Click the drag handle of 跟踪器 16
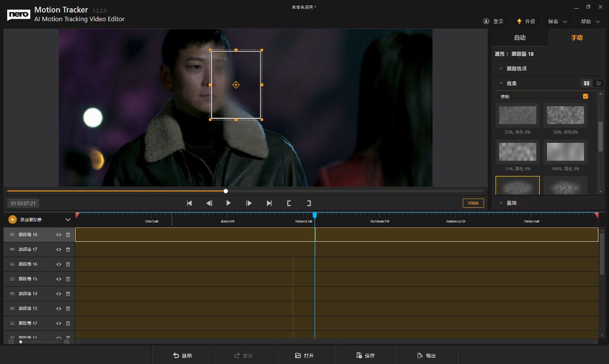The width and height of the screenshot is (609, 364). pos(13,264)
